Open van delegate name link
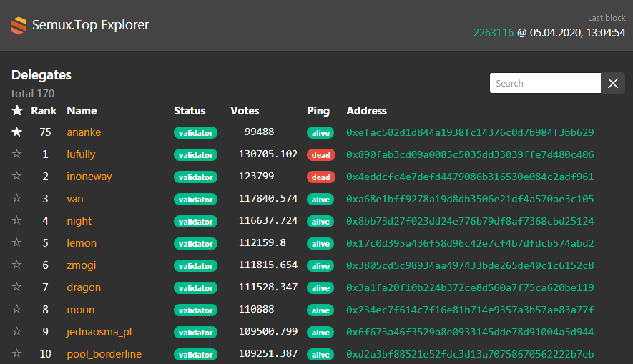Screen dimensions: 633x364 (75, 199)
